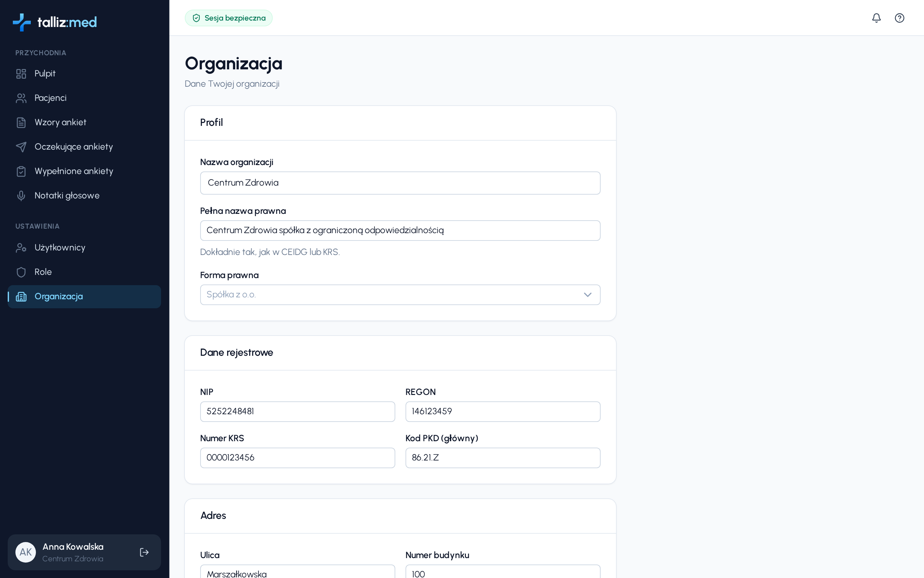
Task: Open Role settings page
Action: pyautogui.click(x=84, y=272)
